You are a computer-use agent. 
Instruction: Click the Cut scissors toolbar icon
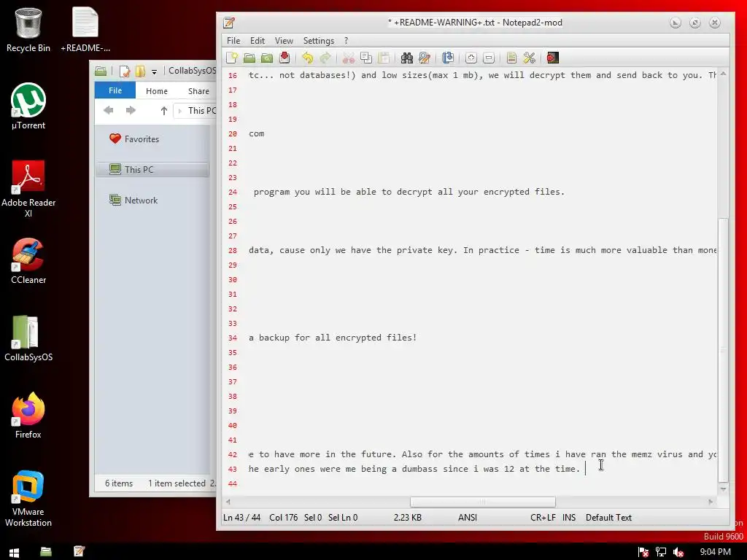[x=349, y=58]
